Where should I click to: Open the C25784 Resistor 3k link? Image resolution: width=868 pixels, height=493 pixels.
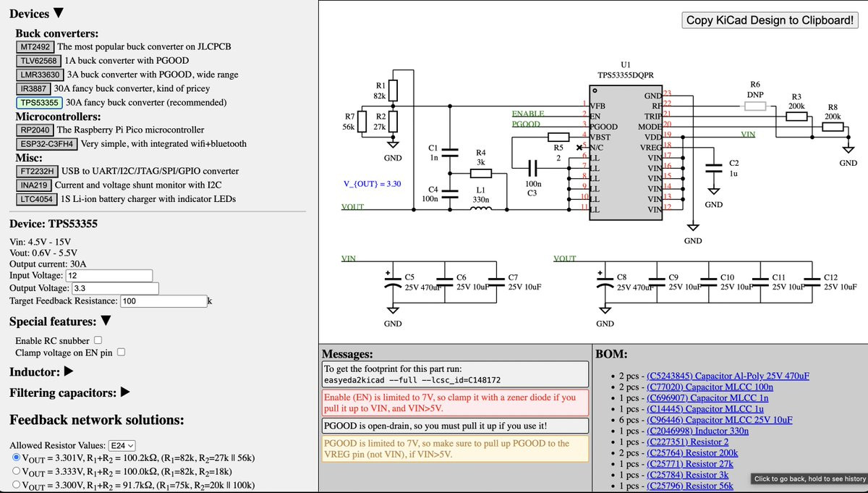(688, 474)
